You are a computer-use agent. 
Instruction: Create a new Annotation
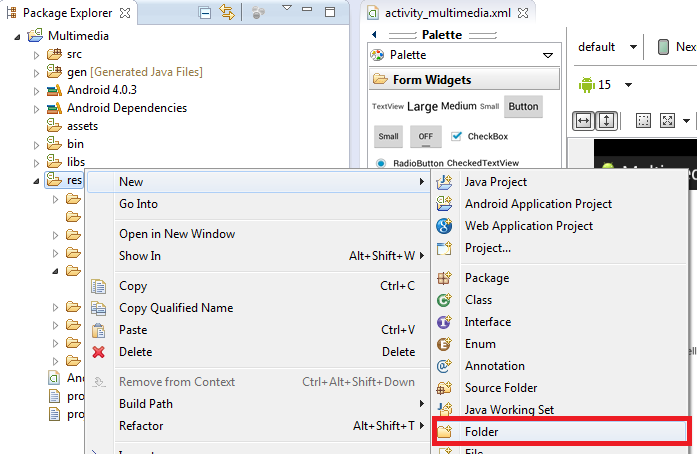pos(560,366)
